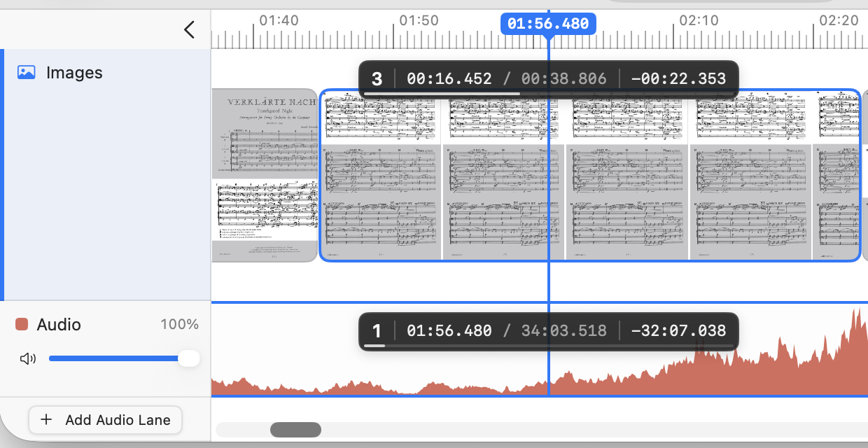The image size is (868, 448).
Task: Click the Audio volume 100% value
Action: click(179, 325)
